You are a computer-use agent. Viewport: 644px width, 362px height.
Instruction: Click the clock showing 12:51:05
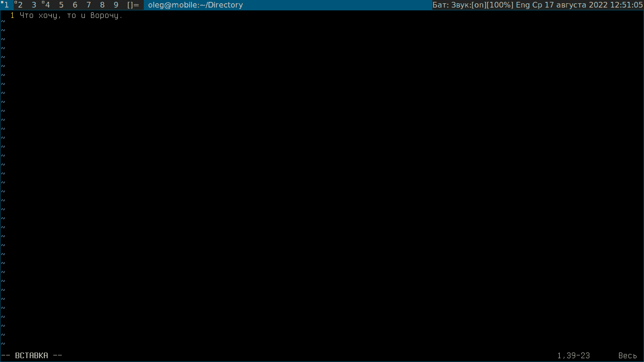click(x=626, y=5)
